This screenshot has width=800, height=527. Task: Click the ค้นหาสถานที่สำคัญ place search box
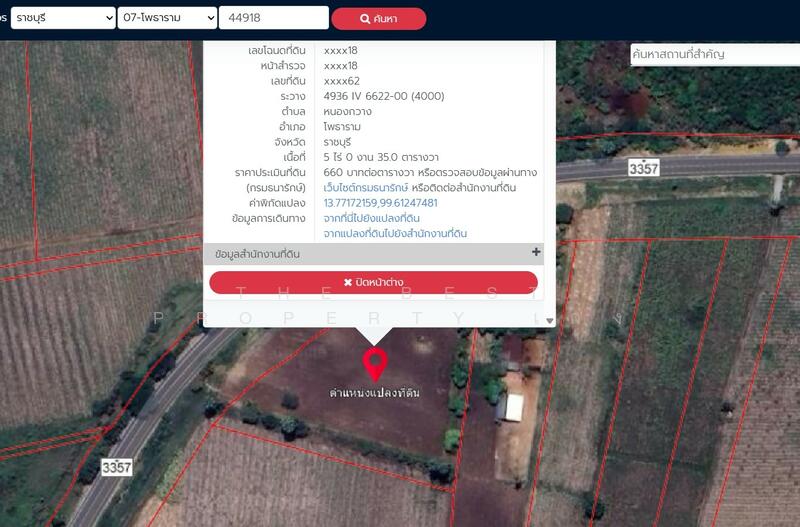(x=714, y=54)
